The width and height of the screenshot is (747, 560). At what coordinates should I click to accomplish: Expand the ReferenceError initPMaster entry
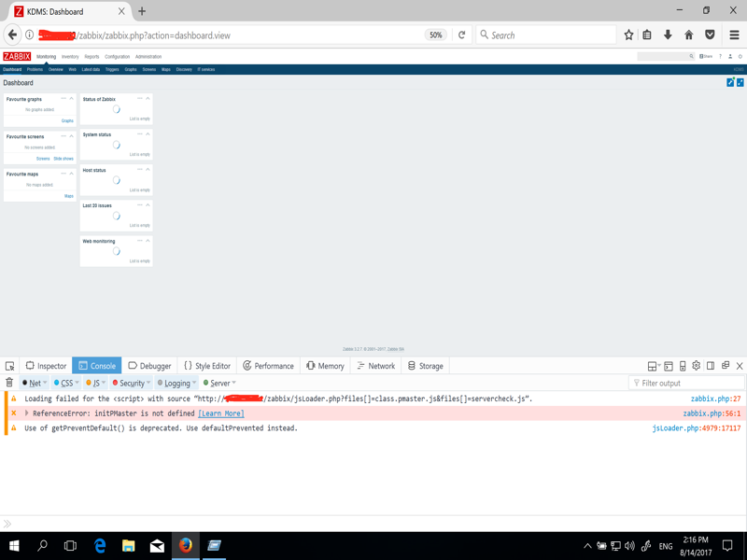click(x=27, y=413)
